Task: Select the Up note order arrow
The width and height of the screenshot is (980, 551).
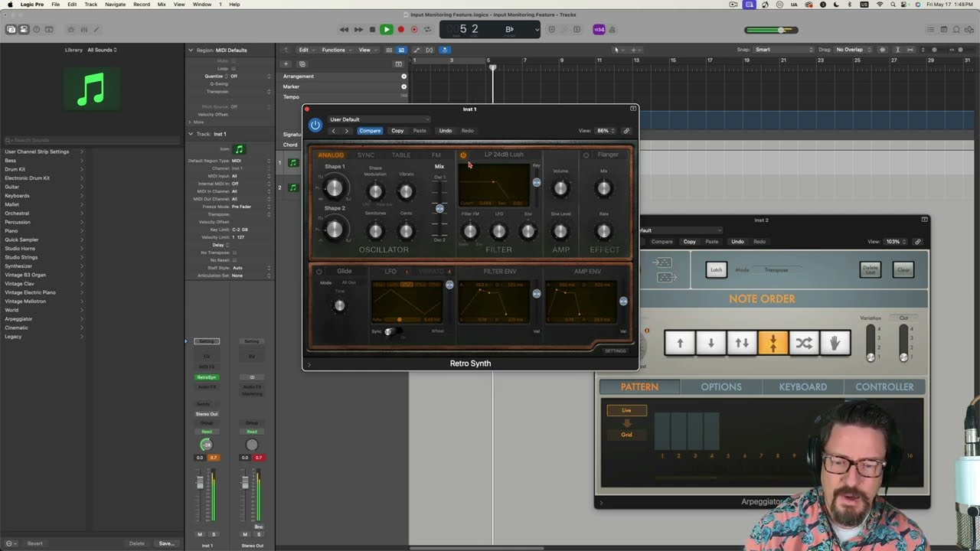Action: coord(680,343)
